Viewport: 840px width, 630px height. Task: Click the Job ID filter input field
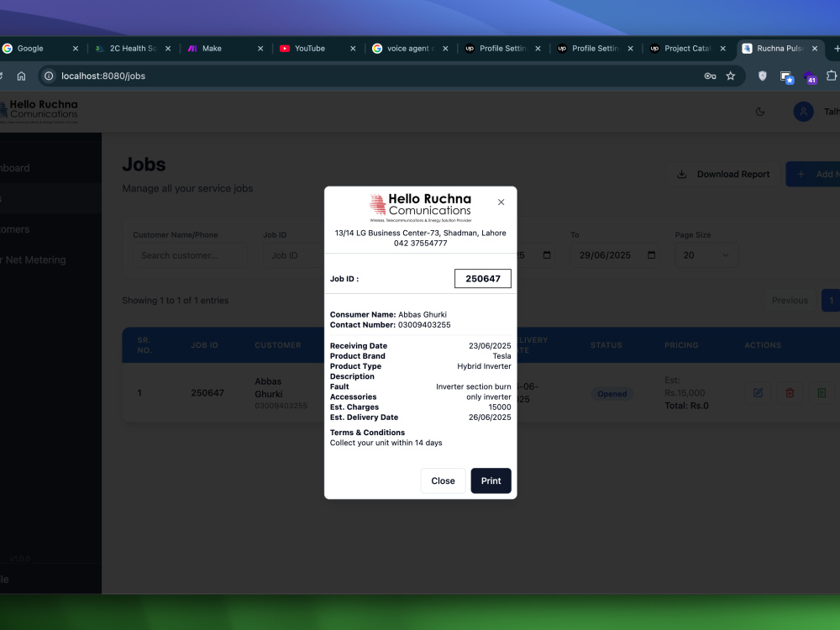click(293, 255)
